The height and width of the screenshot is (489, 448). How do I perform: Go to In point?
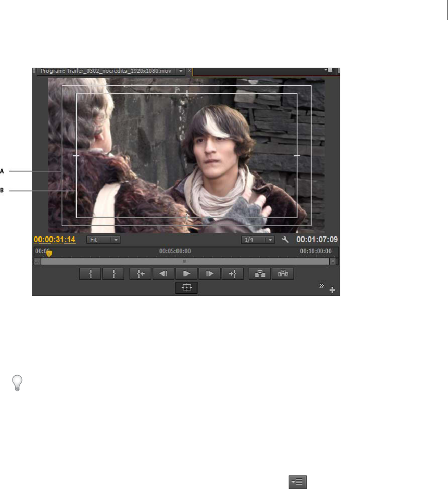140,274
